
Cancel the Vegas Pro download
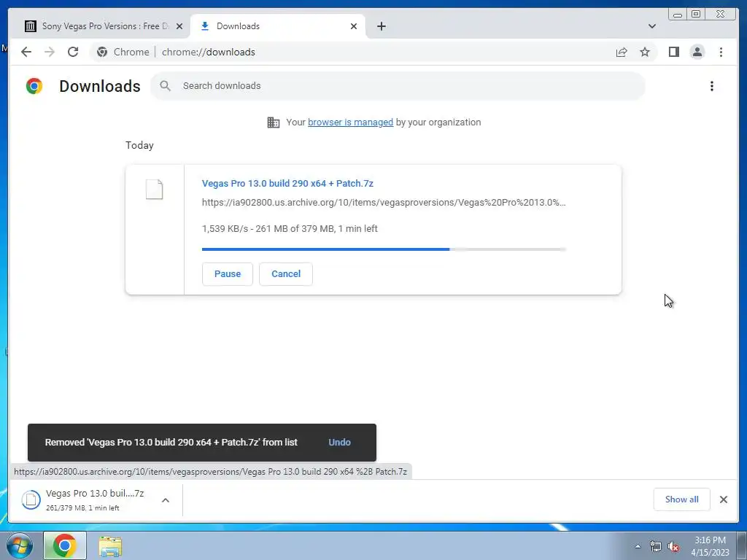286,274
